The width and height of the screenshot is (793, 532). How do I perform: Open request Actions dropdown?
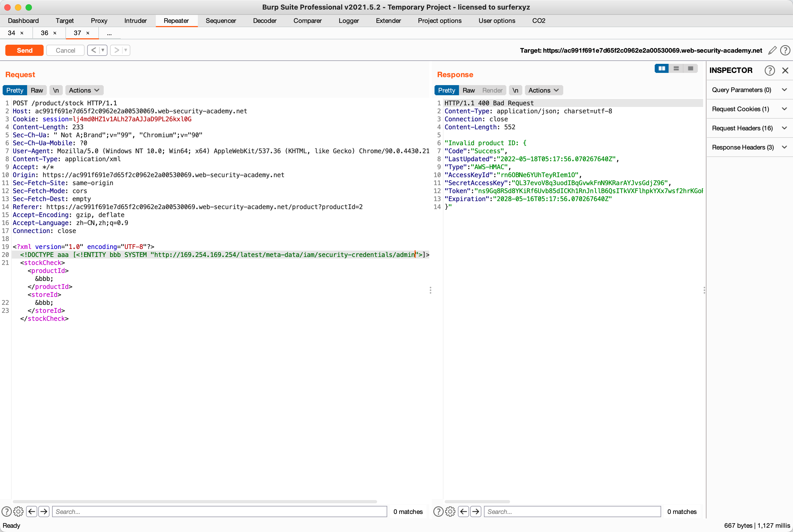[x=84, y=90]
